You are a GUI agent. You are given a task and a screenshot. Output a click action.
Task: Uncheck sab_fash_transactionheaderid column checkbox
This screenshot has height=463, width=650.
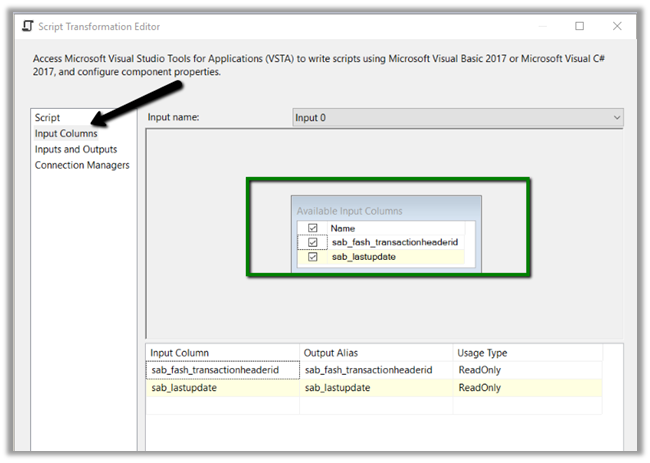click(313, 242)
